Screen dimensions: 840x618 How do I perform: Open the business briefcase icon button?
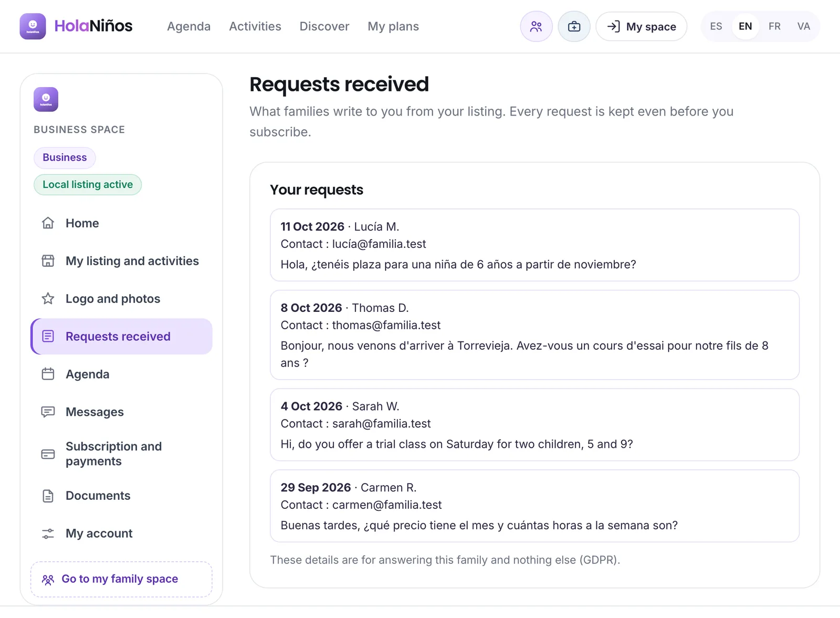click(574, 26)
